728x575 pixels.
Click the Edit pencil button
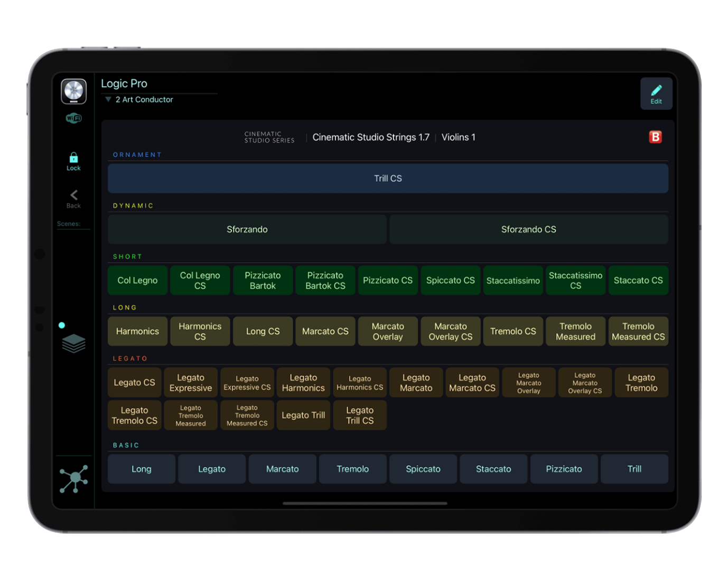[x=656, y=94]
